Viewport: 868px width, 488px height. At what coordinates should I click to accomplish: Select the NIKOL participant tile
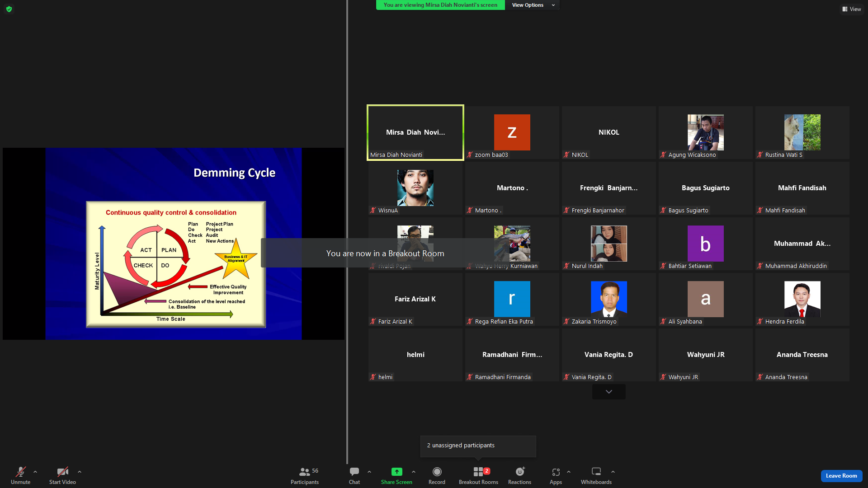609,132
